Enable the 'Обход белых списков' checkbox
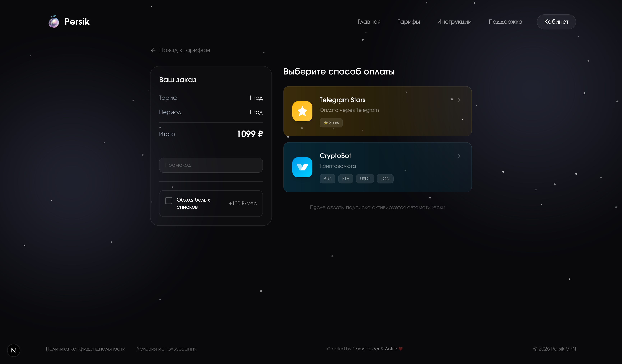 (x=169, y=201)
